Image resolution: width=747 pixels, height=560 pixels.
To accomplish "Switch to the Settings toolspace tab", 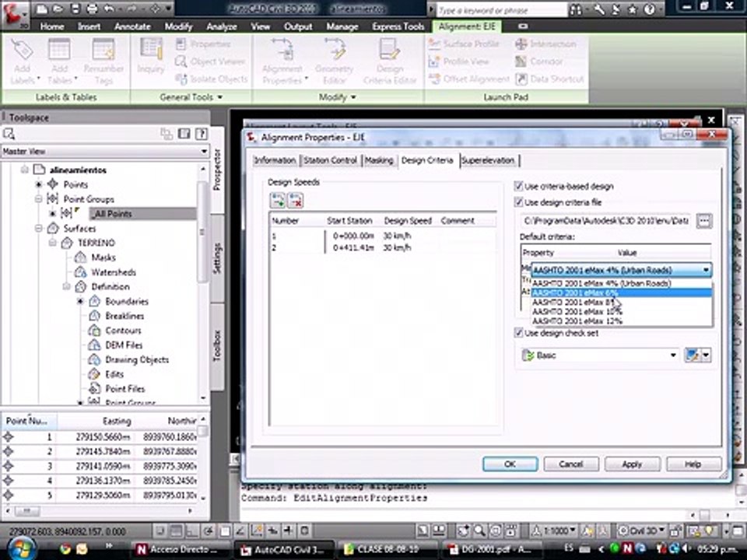I will pos(217,258).
